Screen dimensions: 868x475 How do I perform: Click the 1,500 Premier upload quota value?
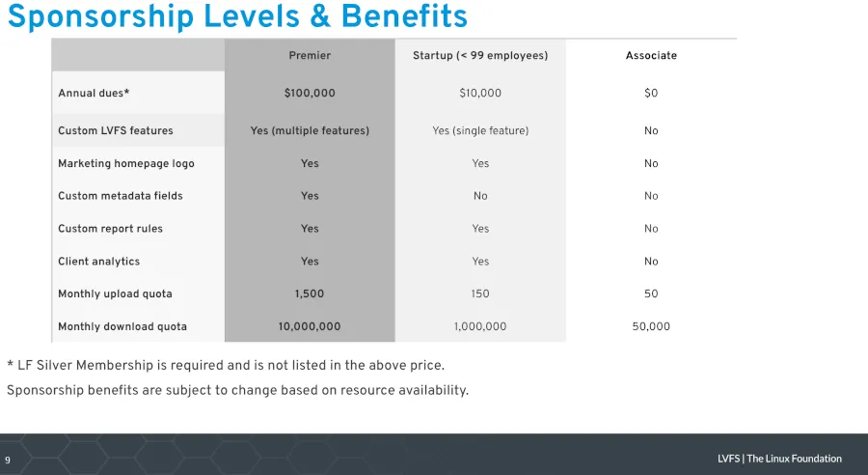pos(310,294)
